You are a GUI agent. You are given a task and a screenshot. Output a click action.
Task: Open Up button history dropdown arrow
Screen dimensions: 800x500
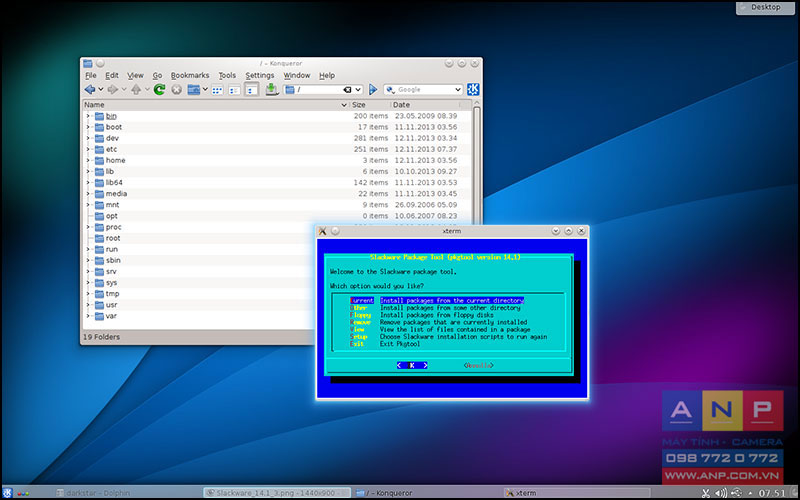click(147, 90)
